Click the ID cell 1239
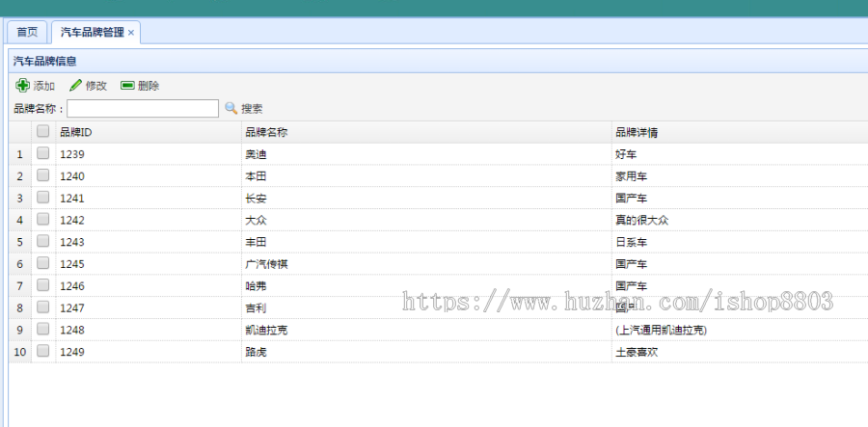The height and width of the screenshot is (427, 868). click(x=149, y=154)
